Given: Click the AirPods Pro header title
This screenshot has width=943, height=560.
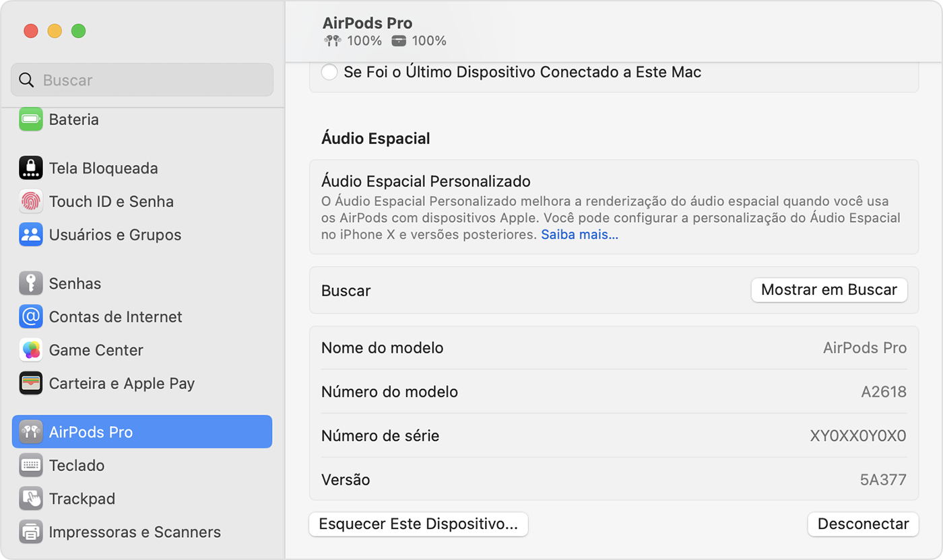Looking at the screenshot, I should 367,24.
